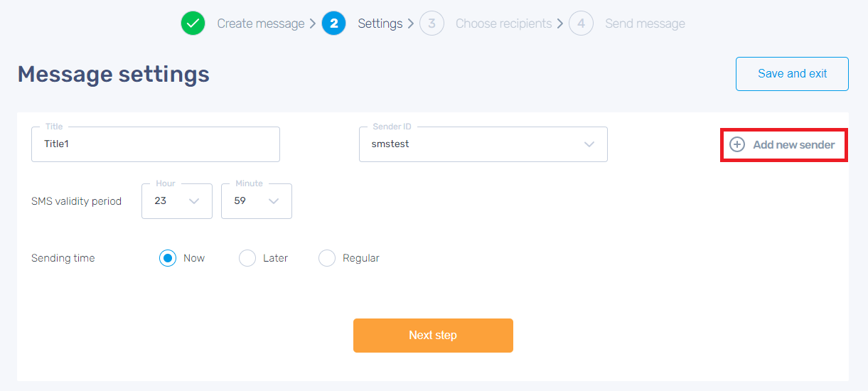Go to the Choose recipients step
868x391 pixels.
click(503, 23)
